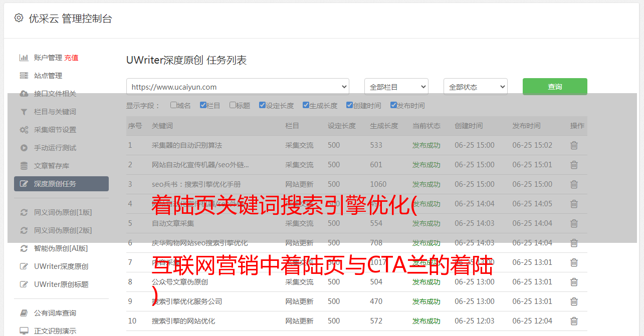The image size is (644, 336).
Task: Toggle the 发布时间 field checkbox
Action: 393,105
